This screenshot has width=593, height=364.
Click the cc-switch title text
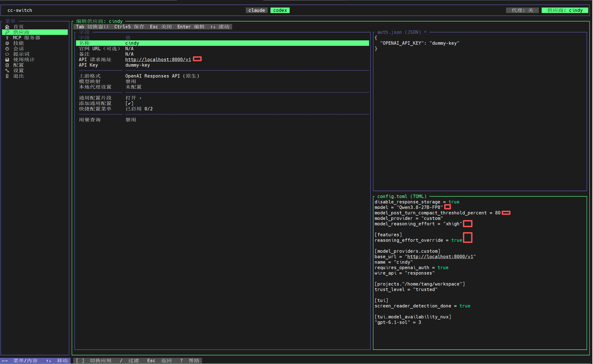20,10
